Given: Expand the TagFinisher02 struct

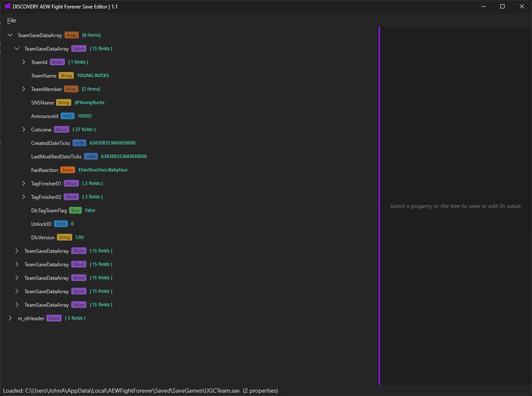Looking at the screenshot, I should click(24, 197).
